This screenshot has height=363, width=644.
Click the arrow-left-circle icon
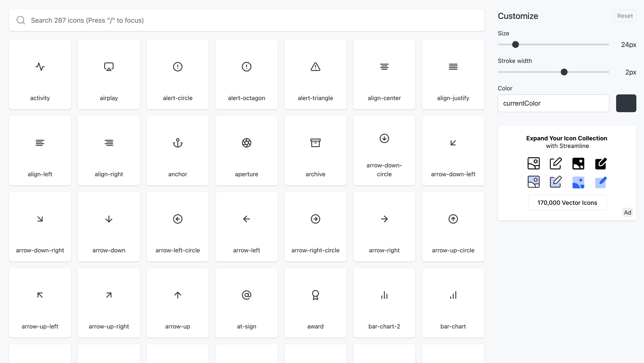click(x=177, y=227)
